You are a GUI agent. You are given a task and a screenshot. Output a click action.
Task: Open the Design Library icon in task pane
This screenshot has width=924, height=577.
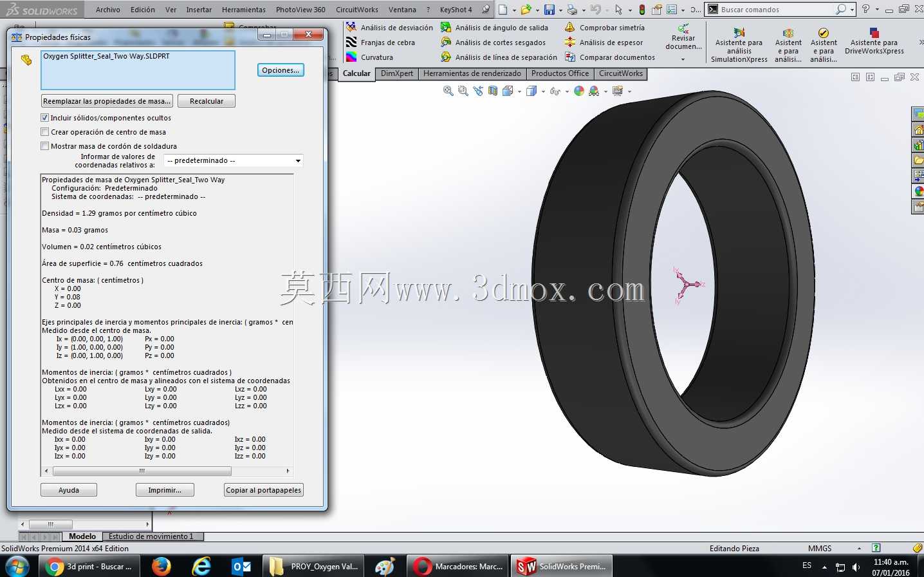[918, 145]
